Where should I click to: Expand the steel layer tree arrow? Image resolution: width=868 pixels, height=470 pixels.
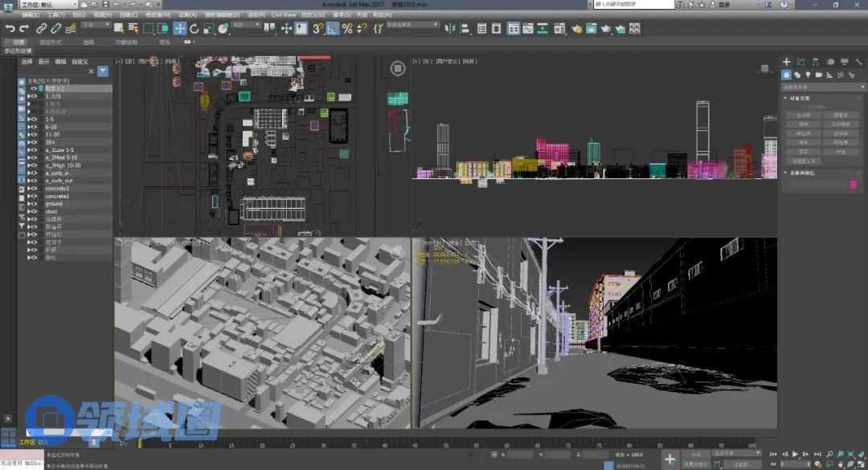click(28, 211)
